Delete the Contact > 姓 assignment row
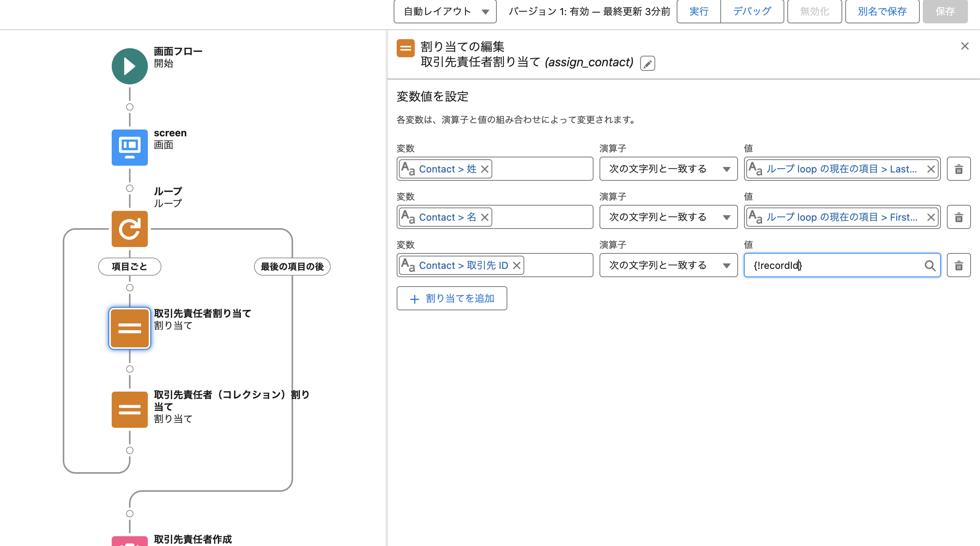Viewport: 980px width, 546px height. click(x=958, y=169)
